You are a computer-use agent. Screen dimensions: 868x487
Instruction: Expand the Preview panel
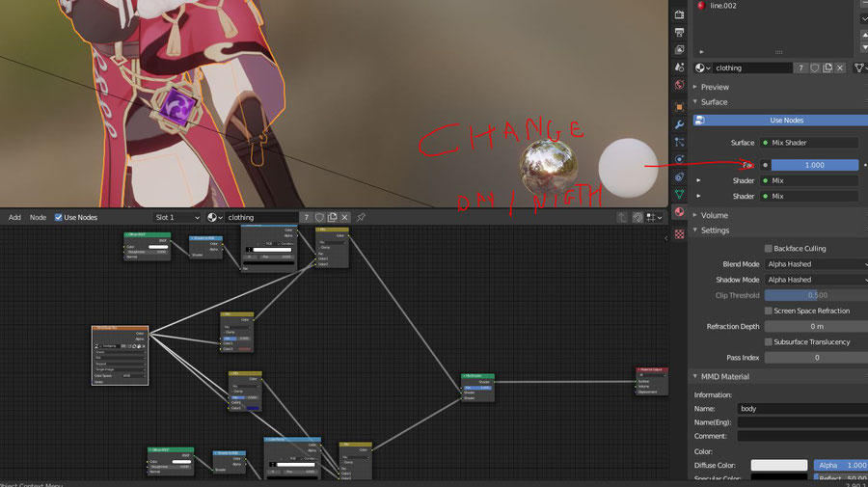(715, 87)
